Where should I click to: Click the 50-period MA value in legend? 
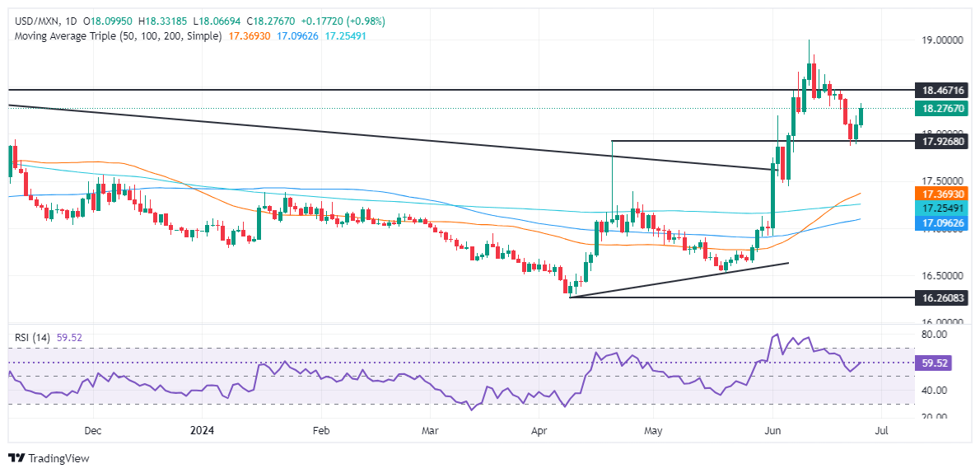247,36
